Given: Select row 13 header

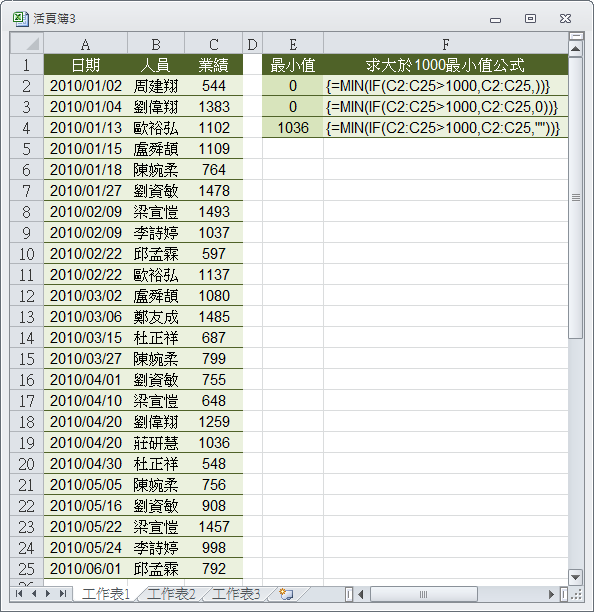Looking at the screenshot, I should [27, 317].
